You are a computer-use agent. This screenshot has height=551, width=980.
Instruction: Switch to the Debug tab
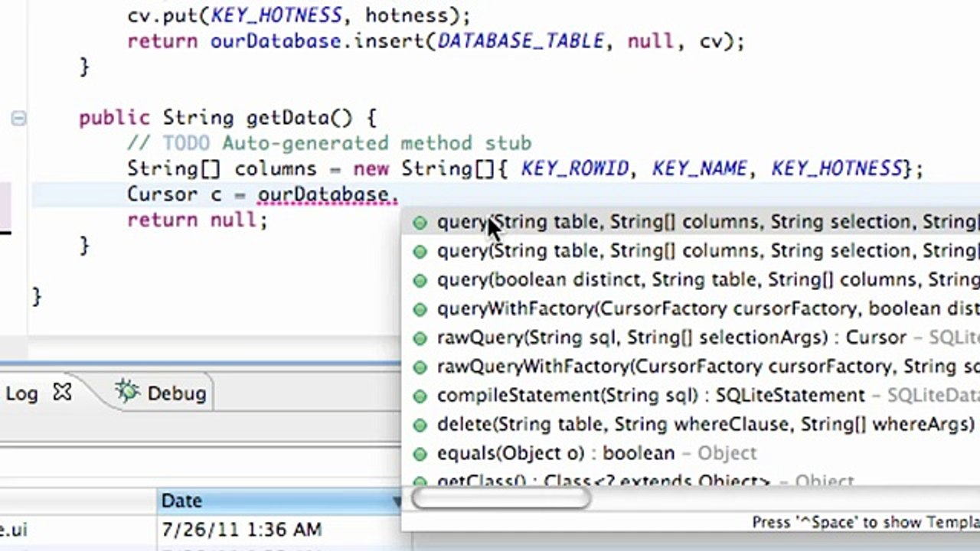pos(162,393)
